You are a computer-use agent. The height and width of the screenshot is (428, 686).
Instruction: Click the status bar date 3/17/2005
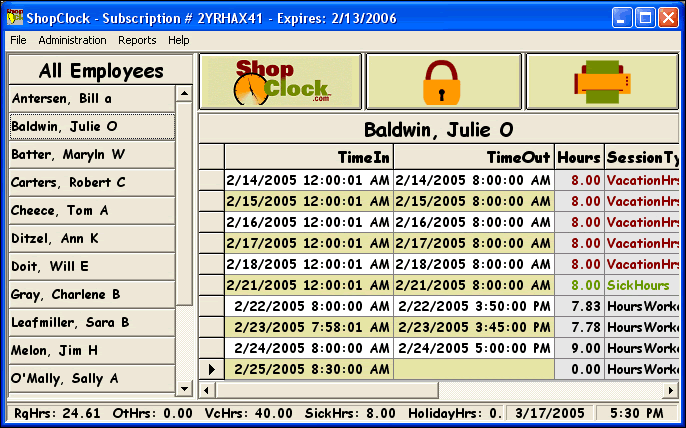[x=550, y=413]
